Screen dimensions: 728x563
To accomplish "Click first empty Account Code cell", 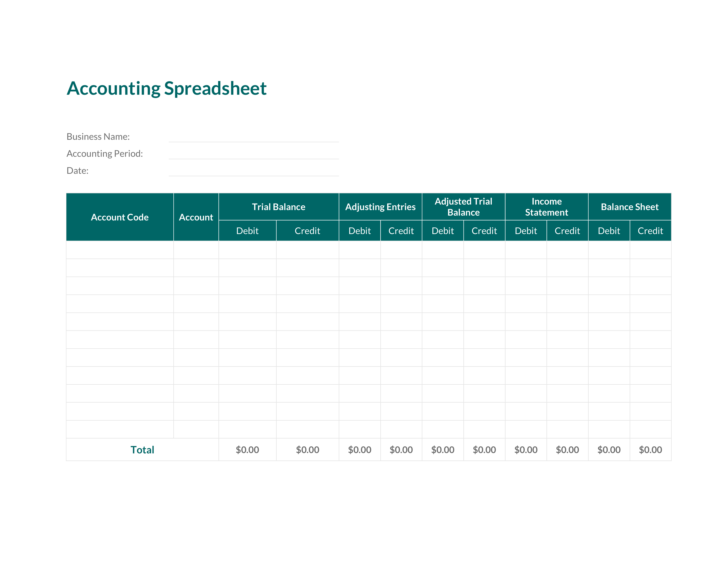I will point(120,250).
